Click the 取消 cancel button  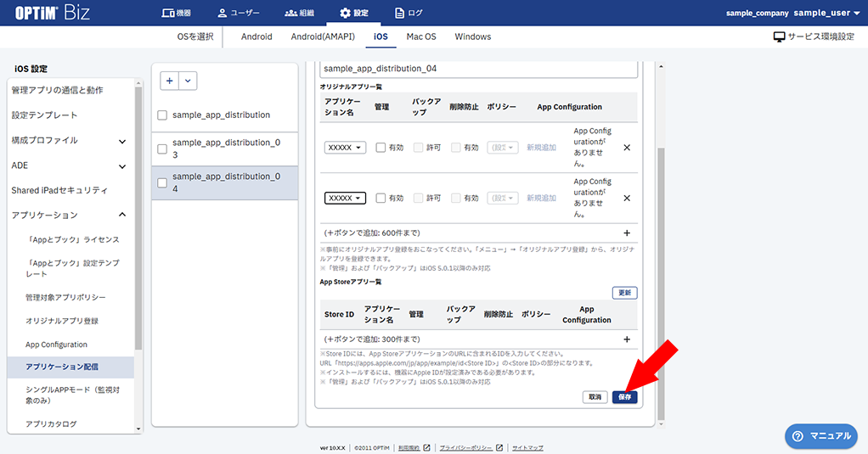pyautogui.click(x=595, y=397)
